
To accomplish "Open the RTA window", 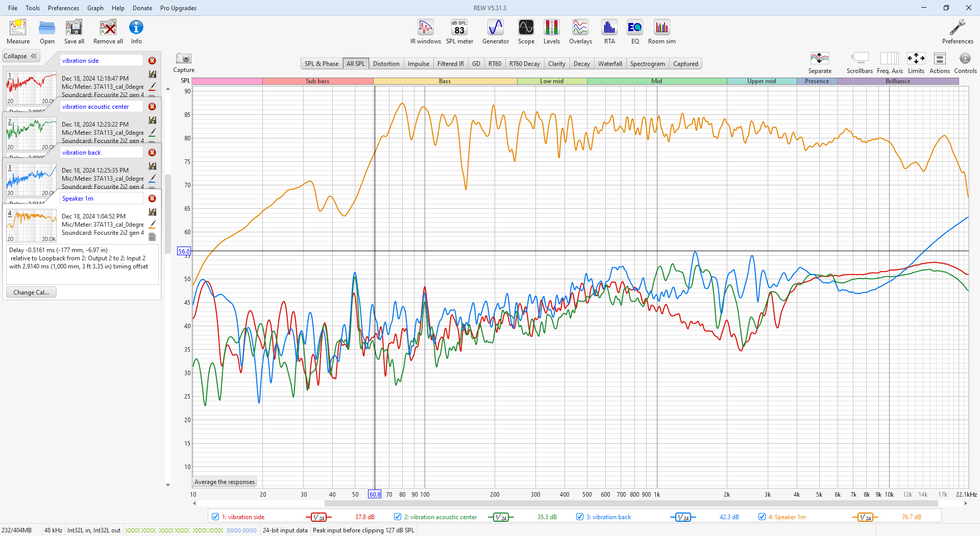I will pos(609,32).
